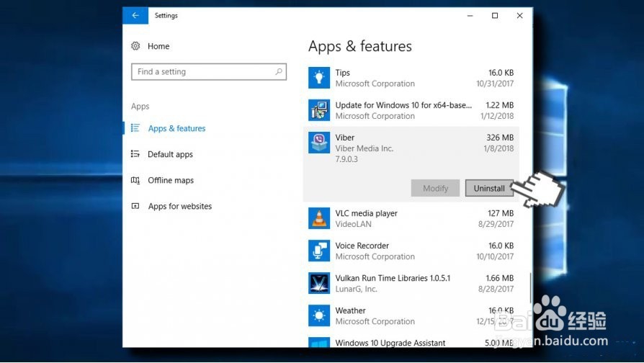
Task: Click the Weather sun icon
Action: (x=319, y=315)
